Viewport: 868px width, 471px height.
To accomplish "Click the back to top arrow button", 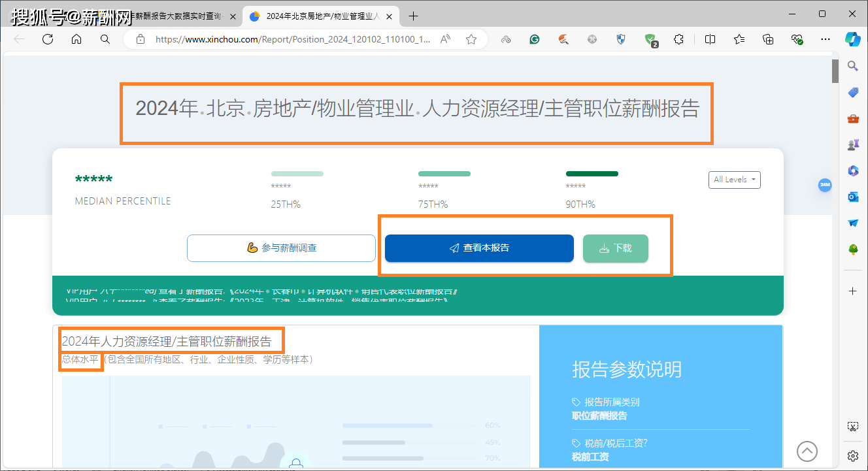I will tap(807, 451).
